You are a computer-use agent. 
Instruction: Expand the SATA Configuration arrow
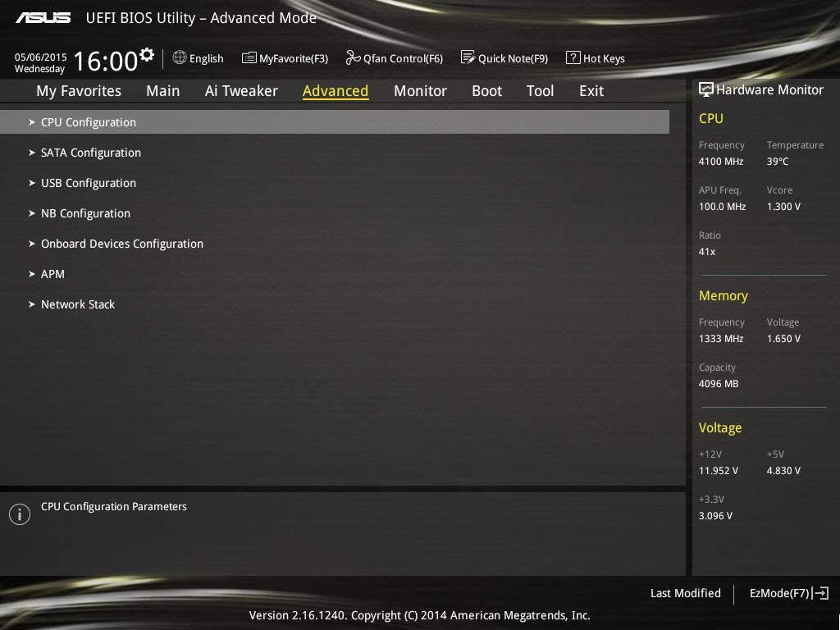click(x=32, y=153)
